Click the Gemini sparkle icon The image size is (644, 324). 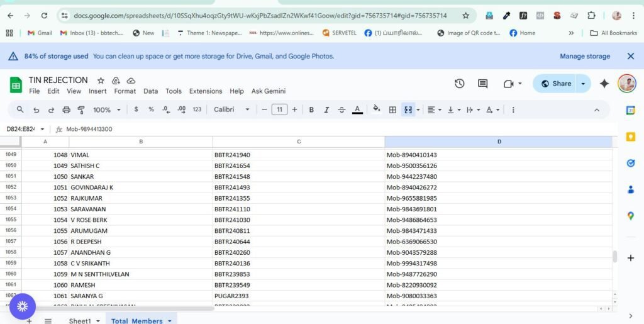pos(604,84)
